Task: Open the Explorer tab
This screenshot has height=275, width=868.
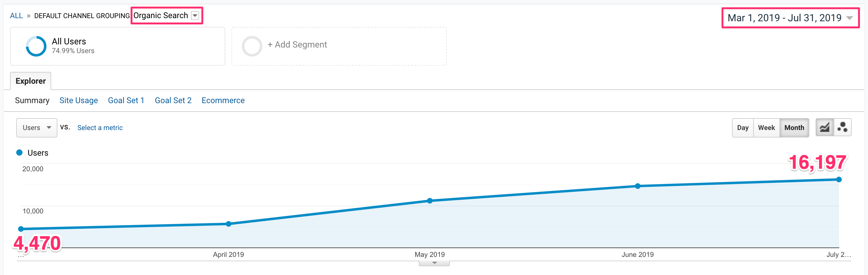Action: coord(31,81)
